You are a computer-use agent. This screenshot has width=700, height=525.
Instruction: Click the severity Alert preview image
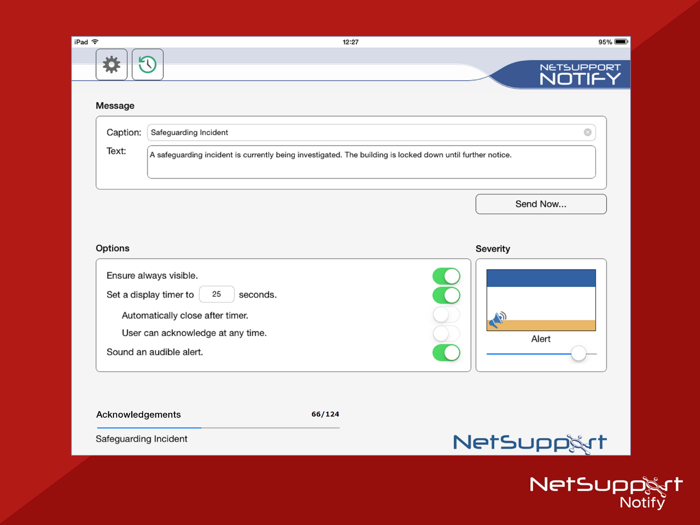coord(541,300)
